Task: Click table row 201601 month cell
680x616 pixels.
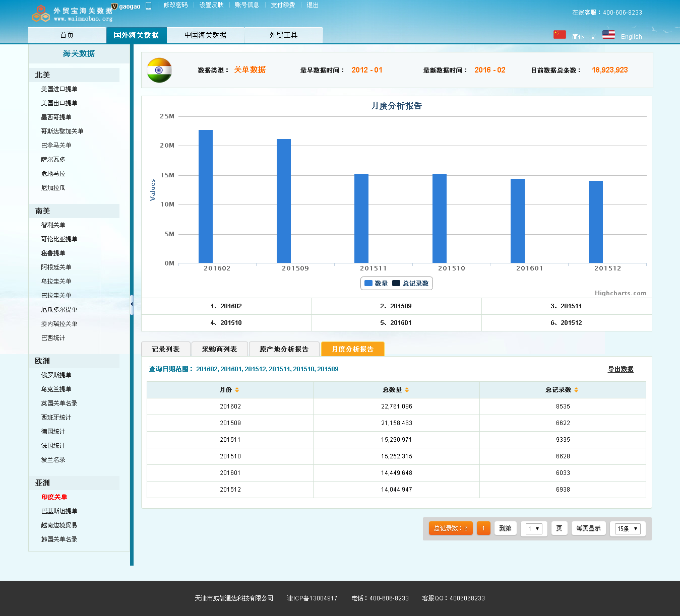Action: pyautogui.click(x=230, y=473)
